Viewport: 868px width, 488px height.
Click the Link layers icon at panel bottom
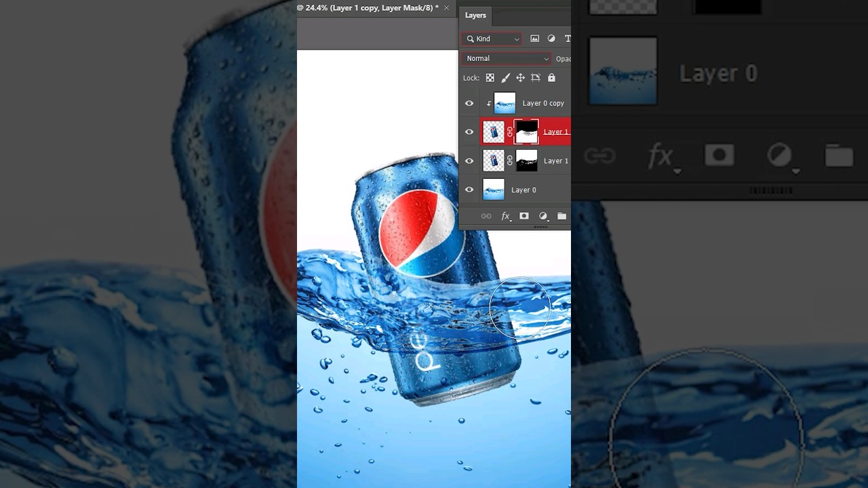coord(486,216)
